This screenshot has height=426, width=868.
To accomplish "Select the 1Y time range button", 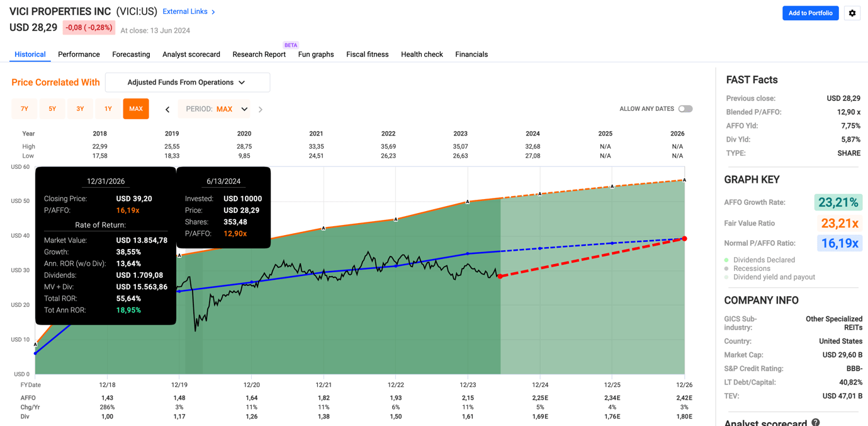I will (108, 108).
